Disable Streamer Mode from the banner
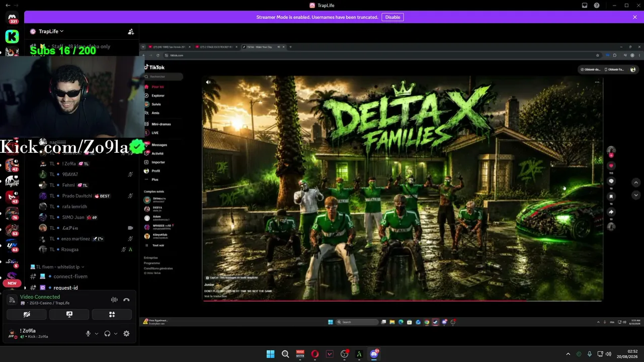This screenshot has height=362, width=644. (392, 17)
